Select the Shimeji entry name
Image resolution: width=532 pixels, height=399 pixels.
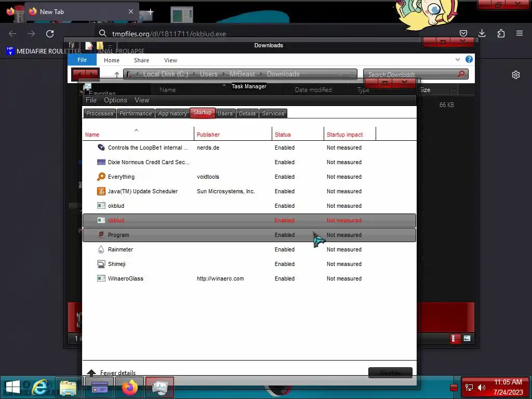tap(117, 264)
